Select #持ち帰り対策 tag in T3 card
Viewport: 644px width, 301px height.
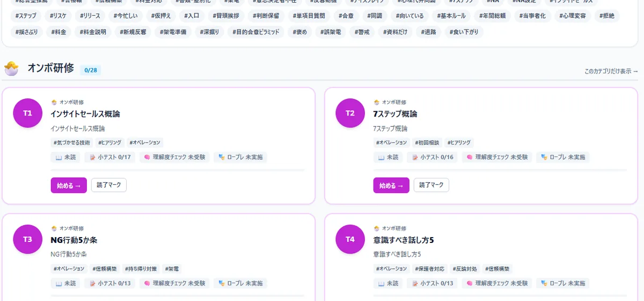click(x=141, y=268)
